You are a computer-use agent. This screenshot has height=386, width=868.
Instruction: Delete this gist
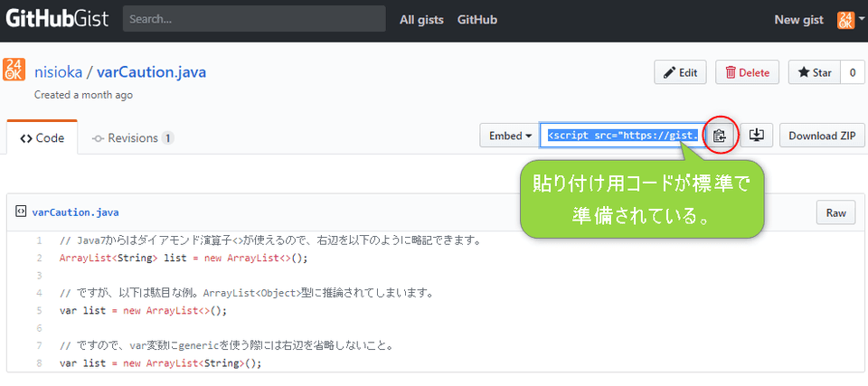[x=747, y=73]
